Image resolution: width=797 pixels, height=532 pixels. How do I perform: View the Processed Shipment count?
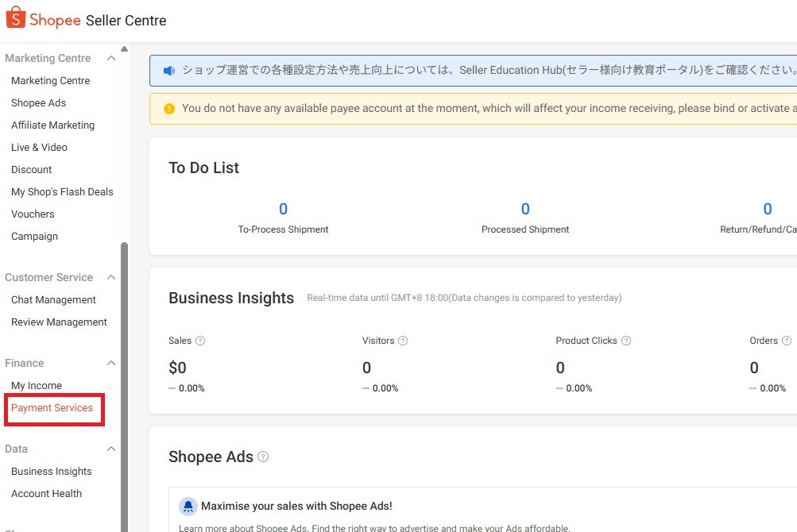coord(525,210)
